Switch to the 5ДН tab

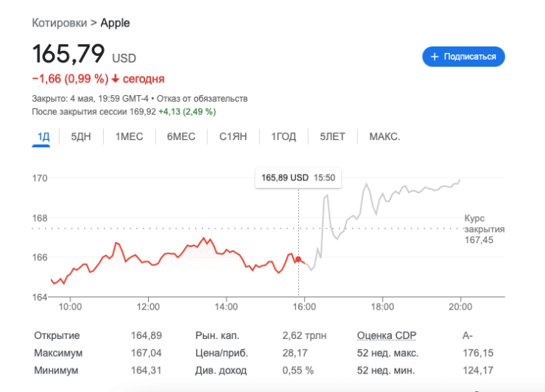coord(80,136)
